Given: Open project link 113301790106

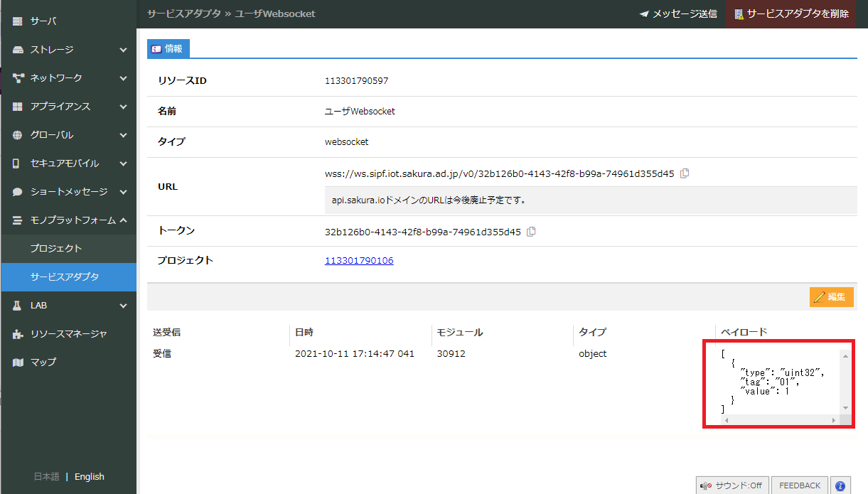Looking at the screenshot, I should [359, 261].
